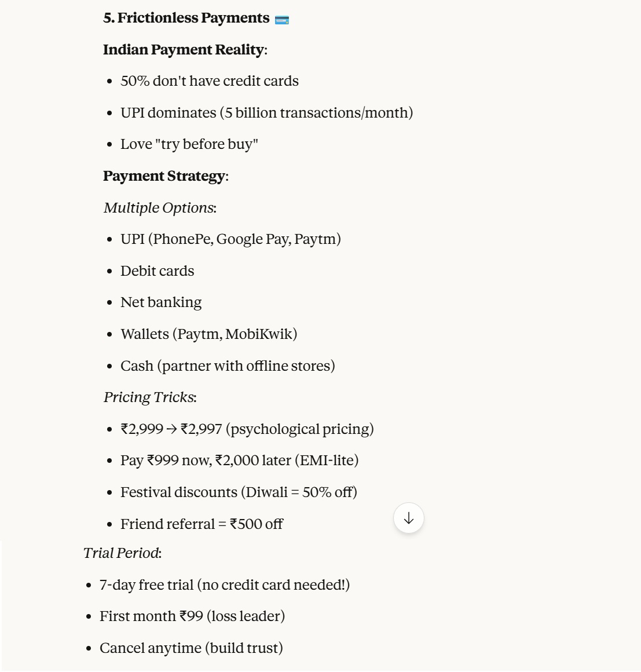Image resolution: width=641 pixels, height=672 pixels.
Task: Click the italic "Multiple Options" subheading
Action: tap(159, 208)
